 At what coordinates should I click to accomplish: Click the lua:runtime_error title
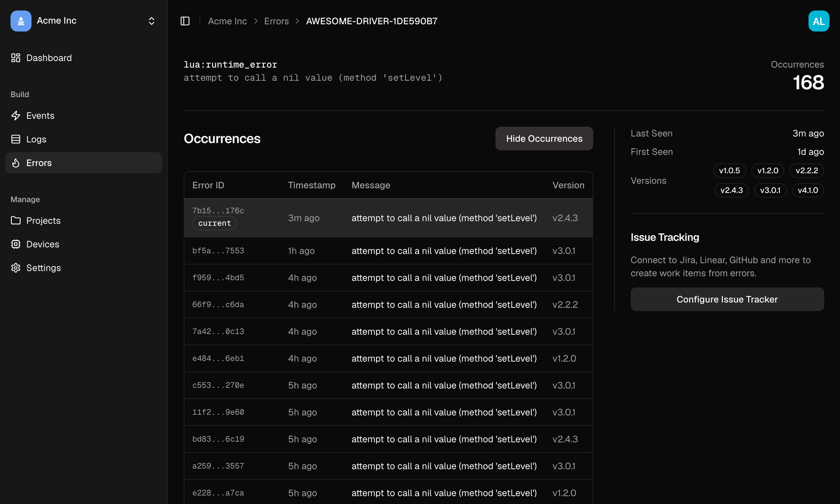[x=230, y=65]
